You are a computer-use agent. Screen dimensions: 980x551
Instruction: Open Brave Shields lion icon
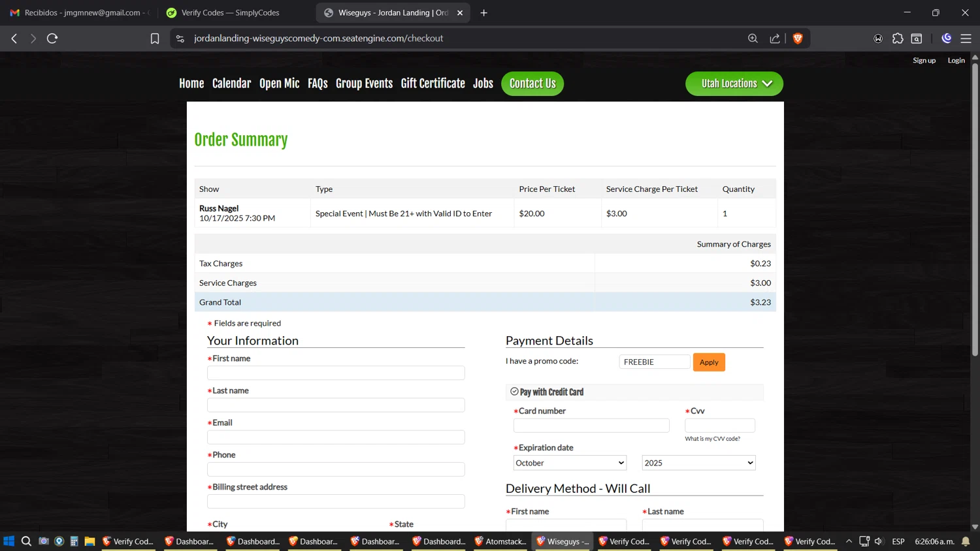[798, 39]
